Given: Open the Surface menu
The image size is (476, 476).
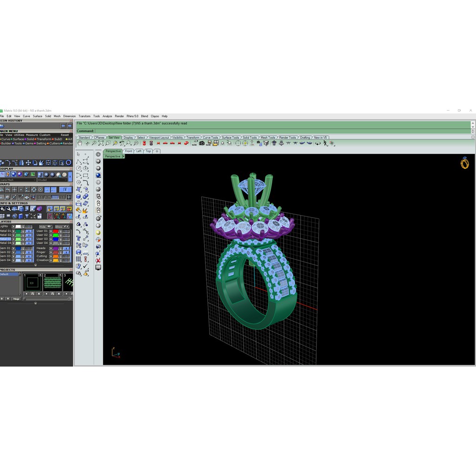Looking at the screenshot, I should 37,116.
